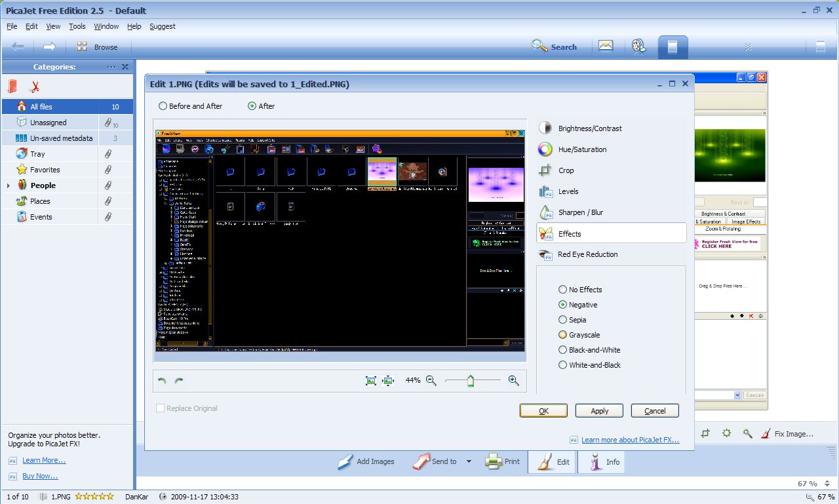839x504 pixels.
Task: Click the Search button in toolbar
Action: (555, 47)
